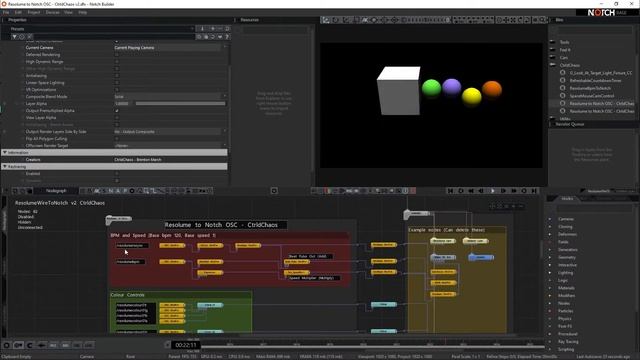Collapse the Information section

coord(5,152)
